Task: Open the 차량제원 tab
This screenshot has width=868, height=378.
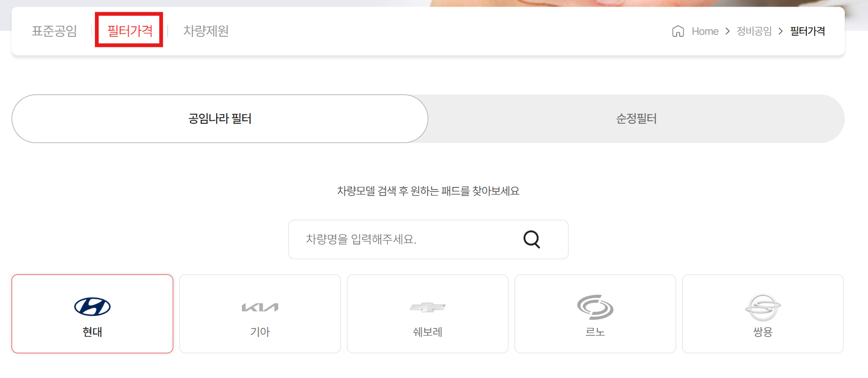Action: (205, 31)
